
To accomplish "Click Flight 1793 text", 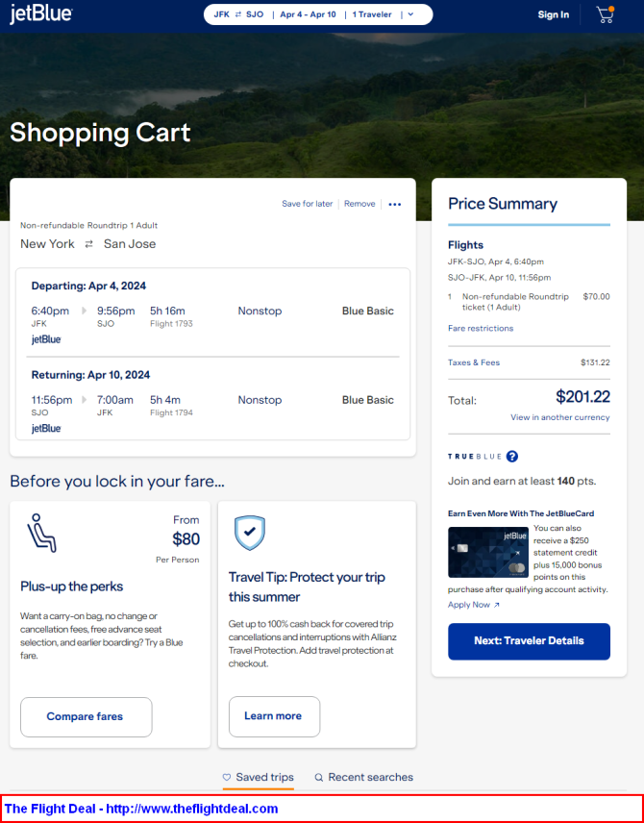I will point(172,324).
